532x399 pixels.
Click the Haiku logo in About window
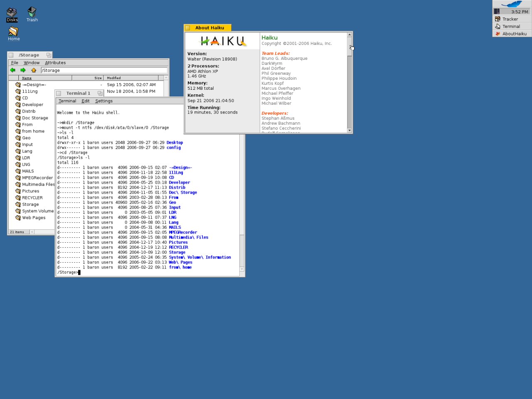[223, 41]
